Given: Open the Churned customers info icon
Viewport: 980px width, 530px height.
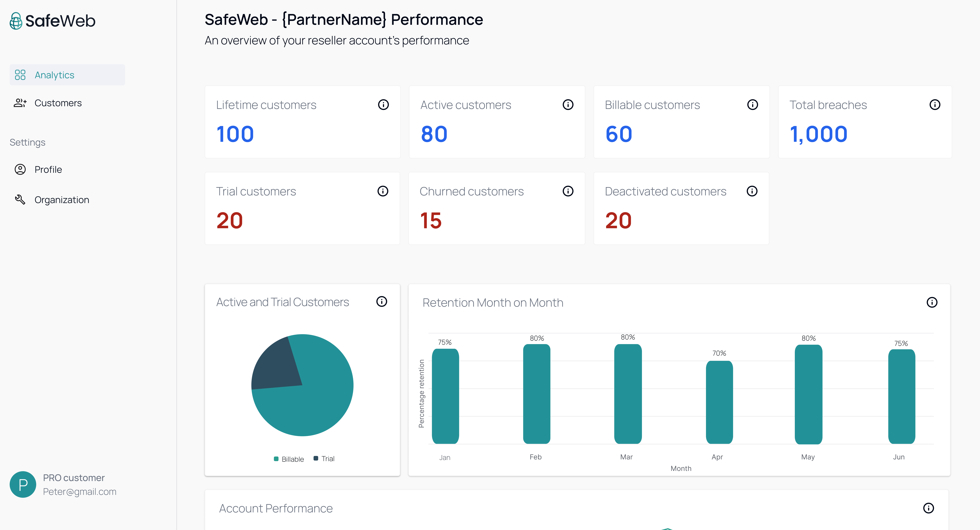Looking at the screenshot, I should click(x=568, y=191).
